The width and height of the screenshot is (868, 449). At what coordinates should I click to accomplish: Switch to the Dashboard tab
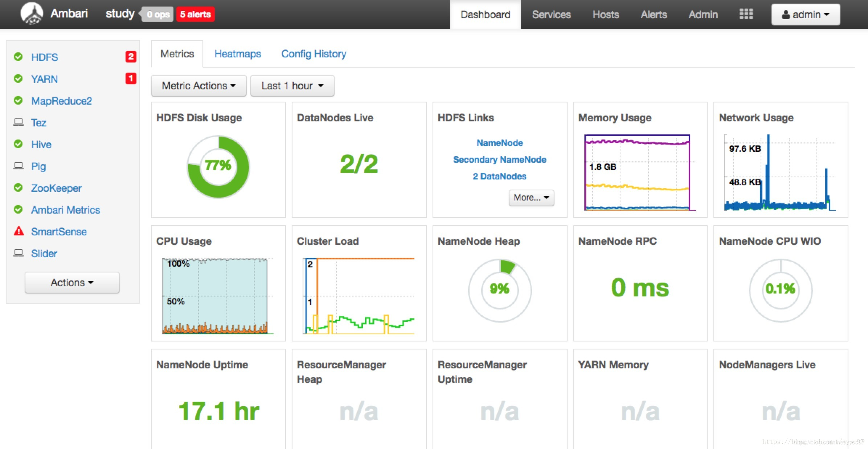tap(486, 15)
